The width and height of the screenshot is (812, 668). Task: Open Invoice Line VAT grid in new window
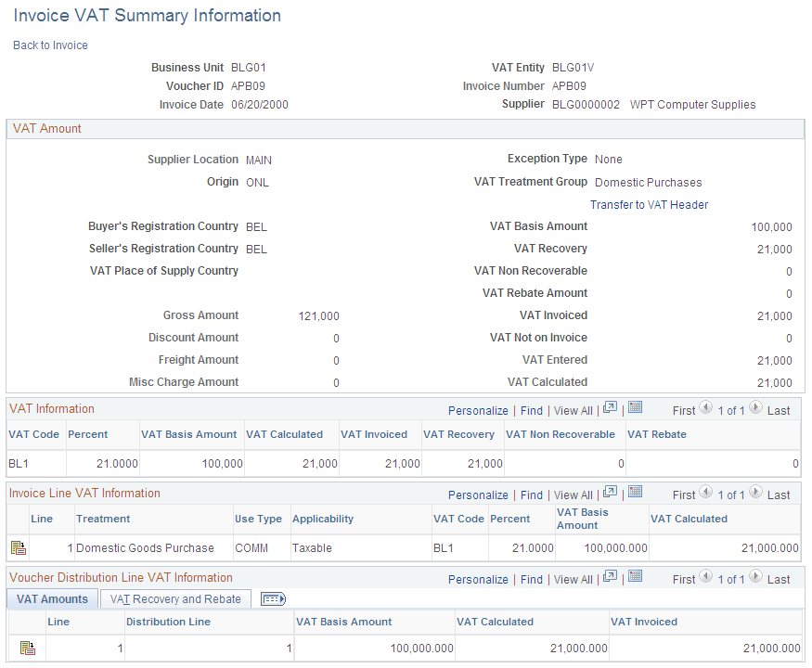coord(611,495)
